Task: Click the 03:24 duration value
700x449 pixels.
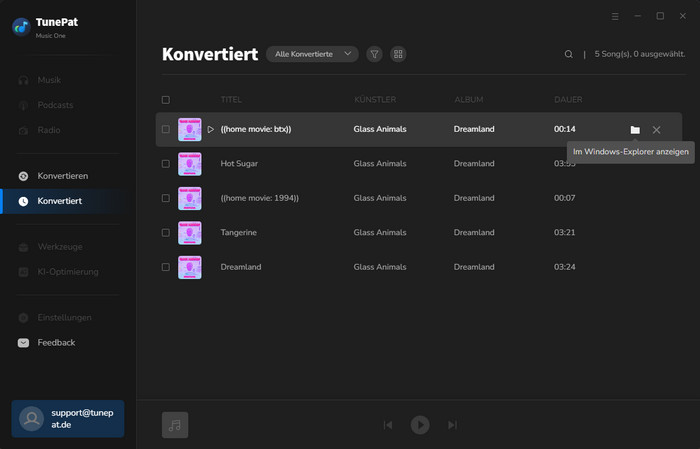Action: click(x=565, y=267)
